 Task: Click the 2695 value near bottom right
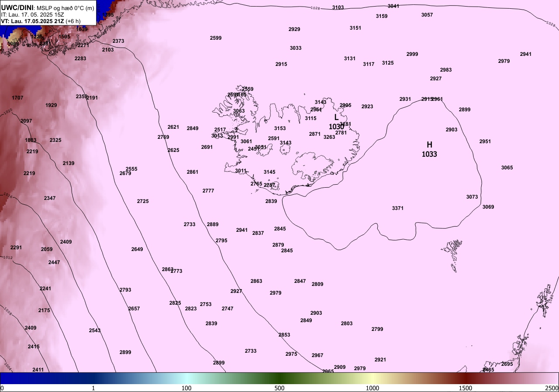pos(507,364)
